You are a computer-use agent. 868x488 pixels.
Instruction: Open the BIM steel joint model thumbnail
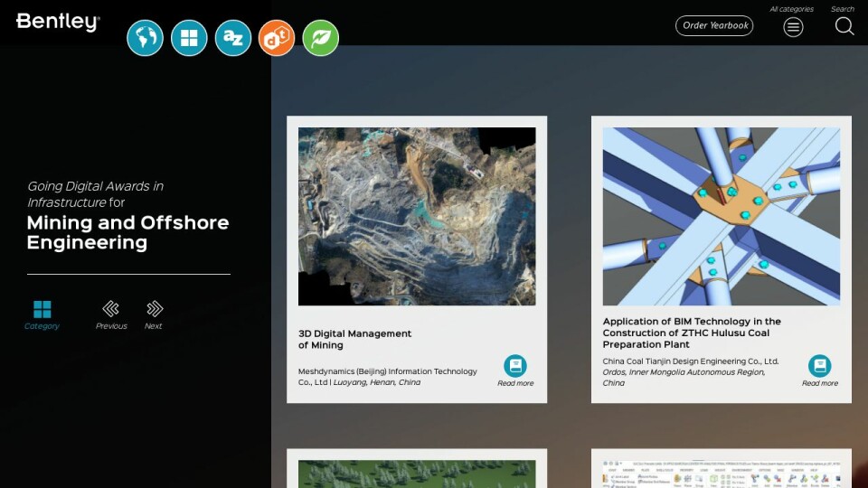[x=722, y=216]
